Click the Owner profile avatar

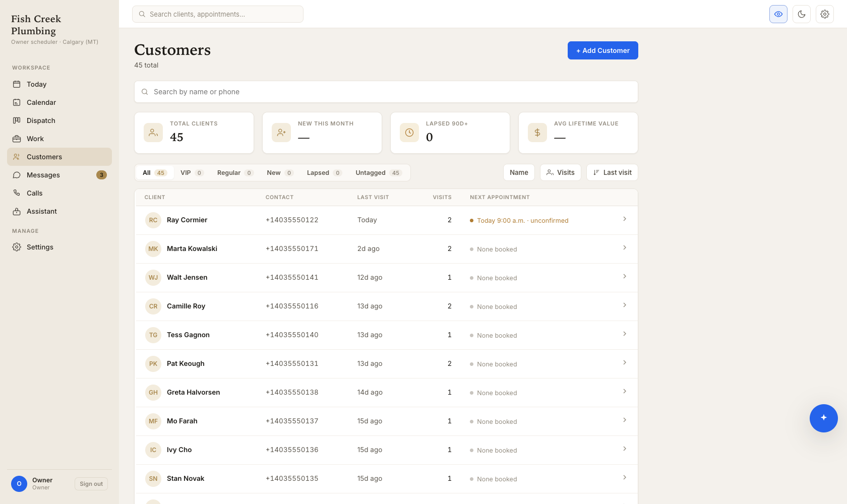click(x=19, y=484)
